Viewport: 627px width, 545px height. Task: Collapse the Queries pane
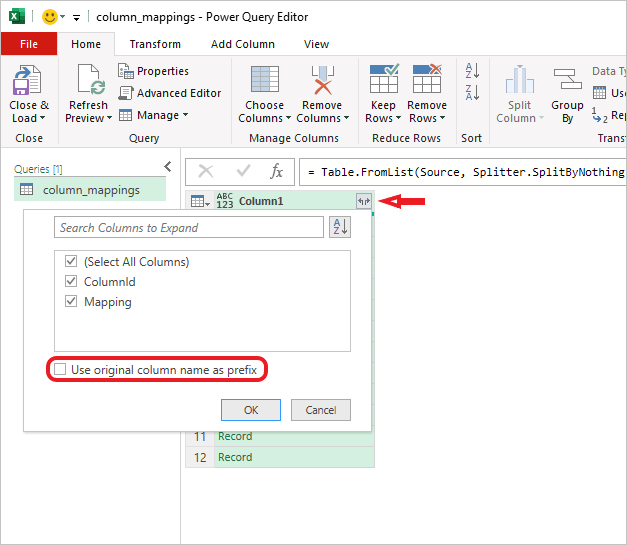point(168,167)
